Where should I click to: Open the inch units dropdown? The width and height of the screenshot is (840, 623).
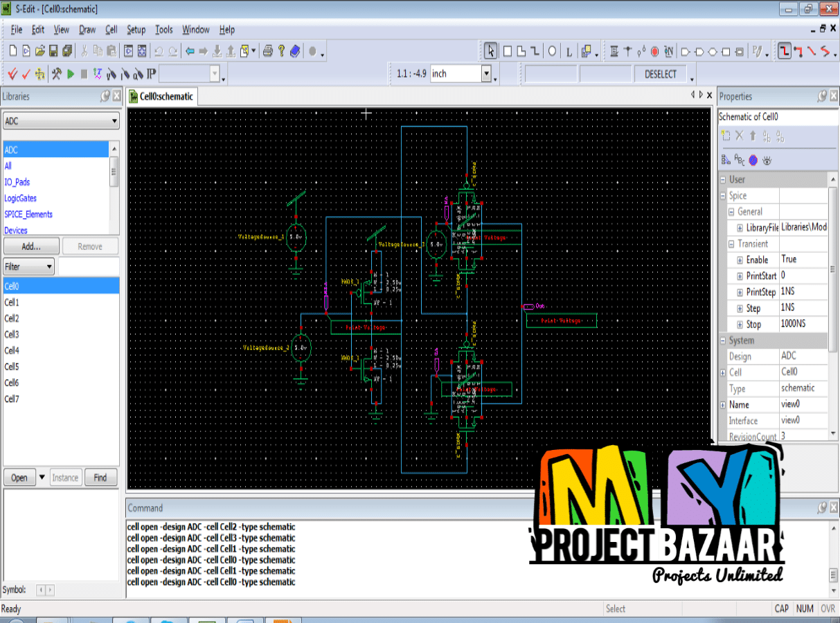point(486,73)
